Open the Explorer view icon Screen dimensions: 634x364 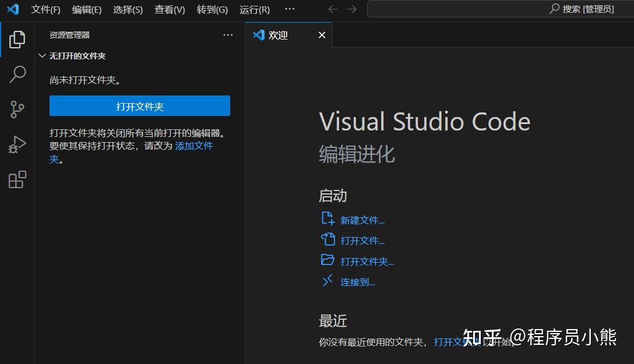(x=17, y=39)
